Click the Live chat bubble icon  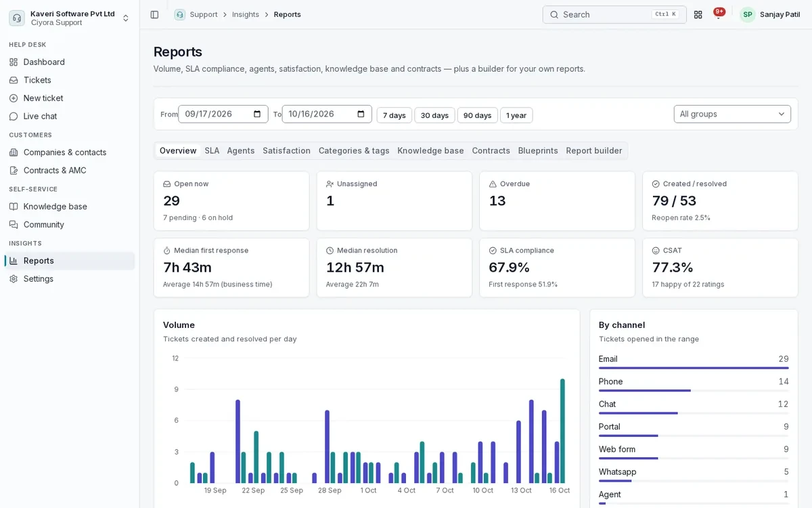click(x=14, y=116)
